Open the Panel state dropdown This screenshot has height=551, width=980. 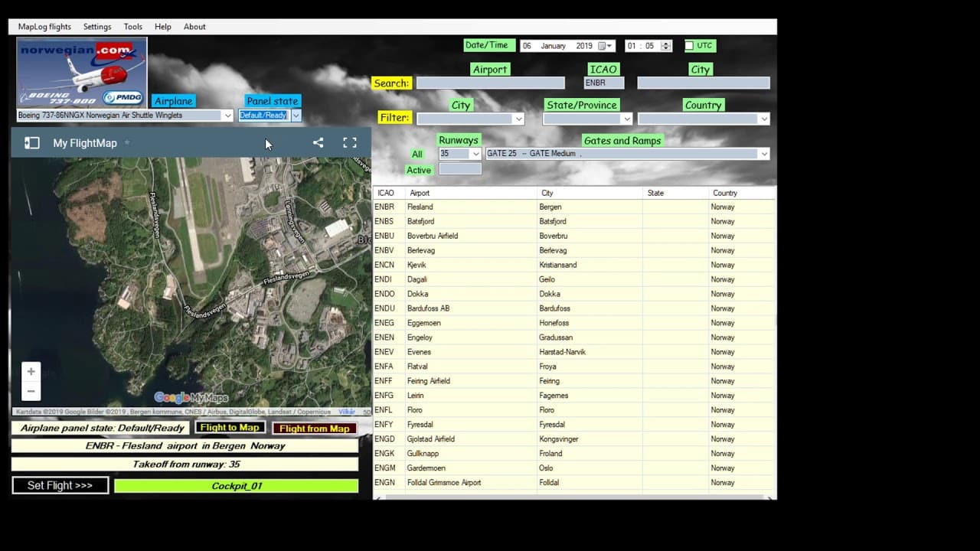point(296,116)
